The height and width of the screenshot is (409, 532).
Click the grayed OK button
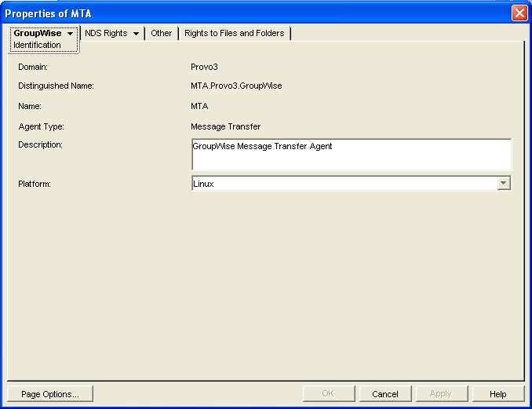(329, 394)
